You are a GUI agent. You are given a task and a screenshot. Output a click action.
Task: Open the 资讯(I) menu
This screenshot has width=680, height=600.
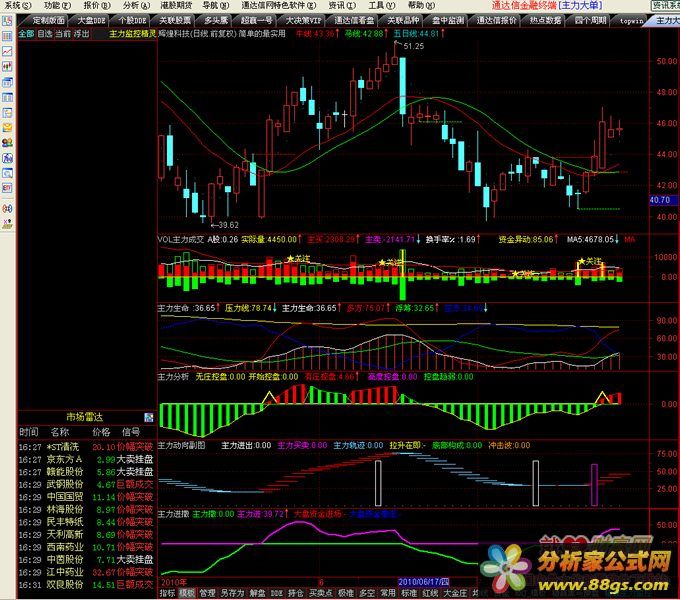(342, 5)
